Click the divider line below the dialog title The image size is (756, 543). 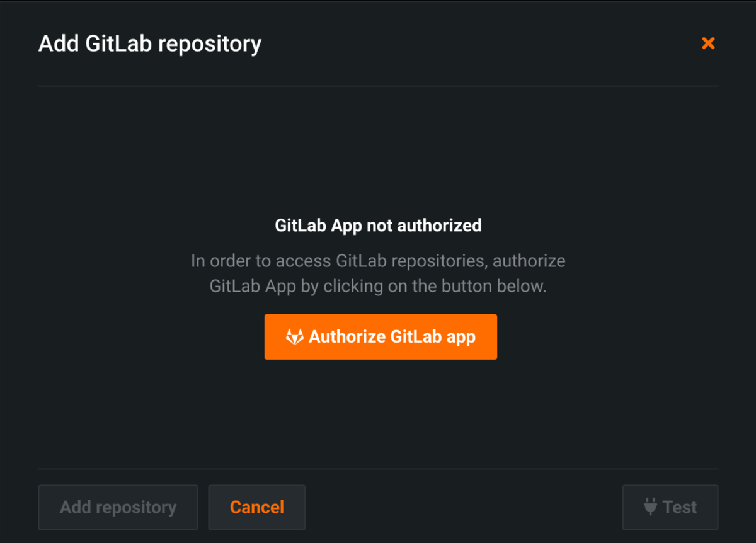[x=378, y=86]
